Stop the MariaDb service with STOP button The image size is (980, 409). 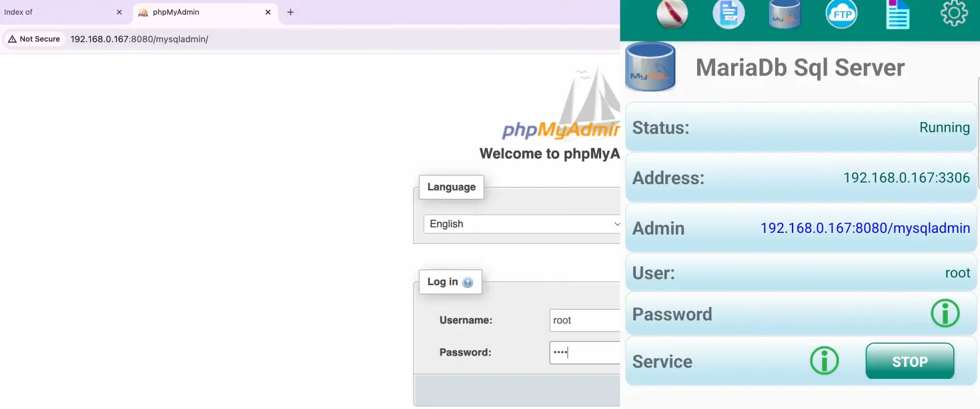(909, 361)
